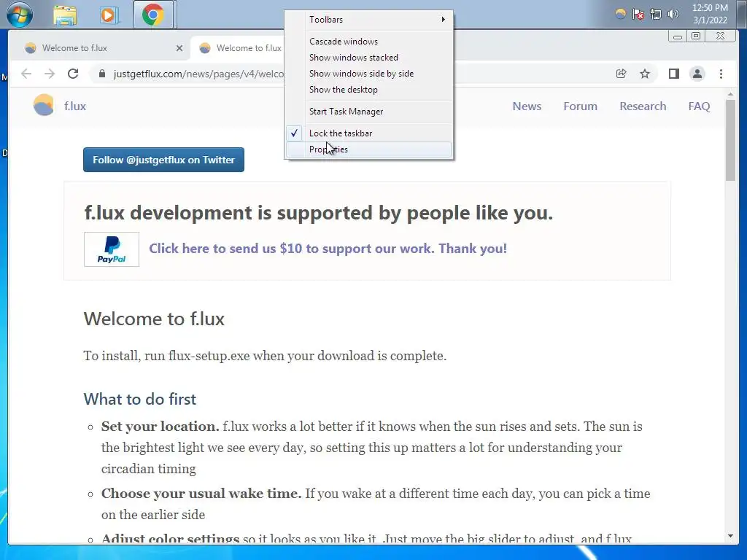The width and height of the screenshot is (747, 560).
Task: Click the f.lux site name text
Action: pyautogui.click(x=75, y=106)
